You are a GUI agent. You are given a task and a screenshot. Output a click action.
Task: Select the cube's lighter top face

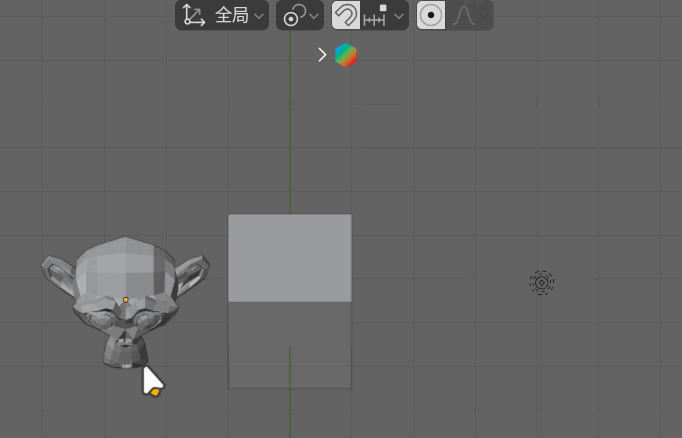click(x=290, y=258)
